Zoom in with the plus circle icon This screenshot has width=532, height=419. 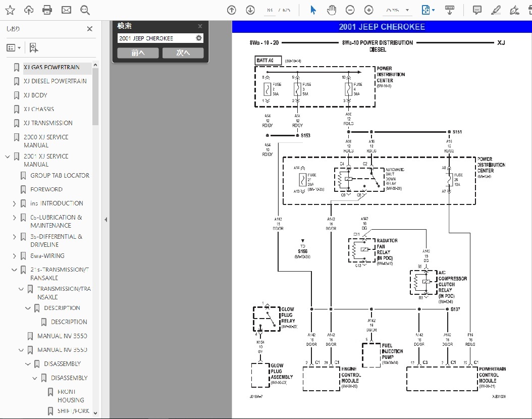368,10
